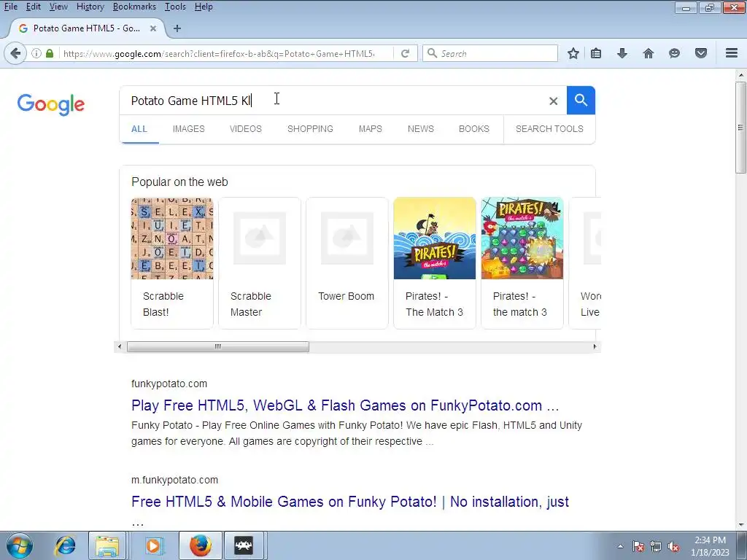The image size is (747, 560).
Task: Open the Firefox hamburger menu
Action: tap(732, 53)
